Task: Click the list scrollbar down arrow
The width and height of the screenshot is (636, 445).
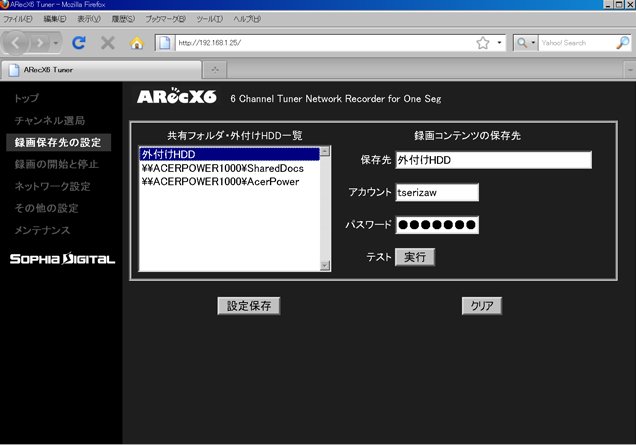Action: [325, 266]
